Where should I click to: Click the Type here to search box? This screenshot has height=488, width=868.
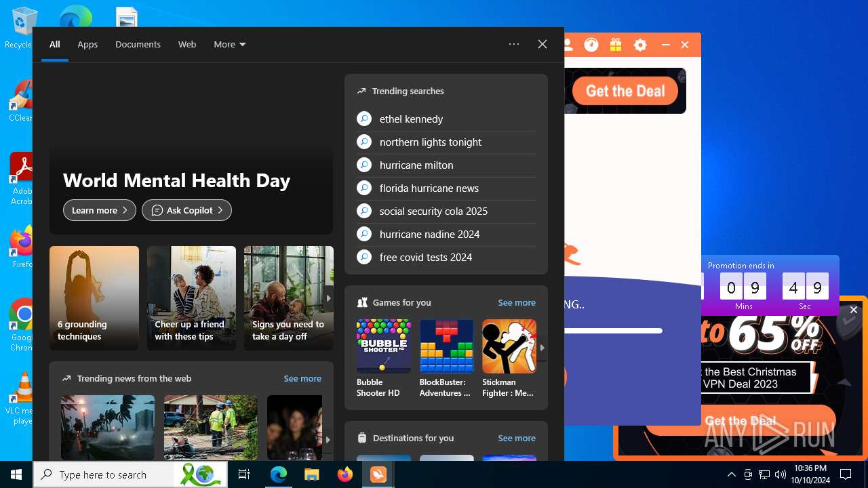[130, 474]
